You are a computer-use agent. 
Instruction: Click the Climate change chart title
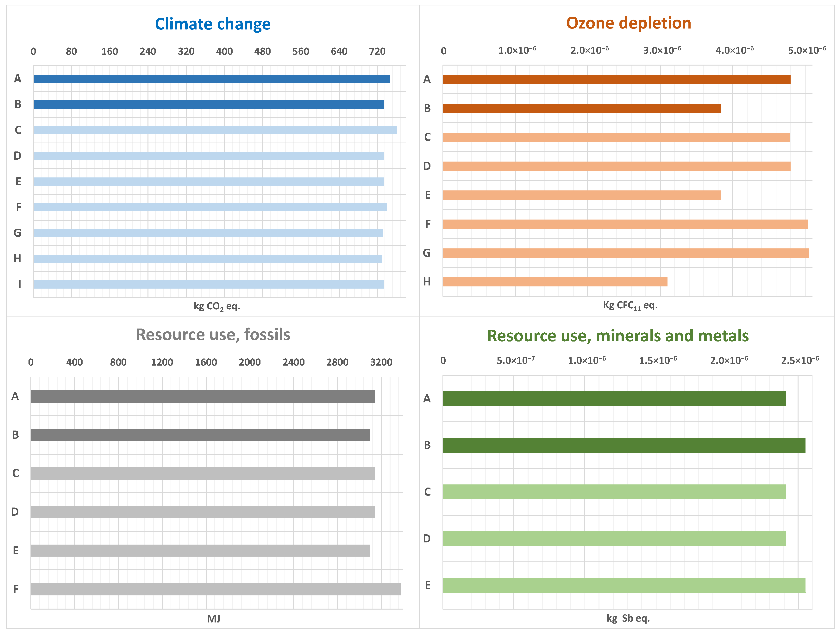(213, 24)
